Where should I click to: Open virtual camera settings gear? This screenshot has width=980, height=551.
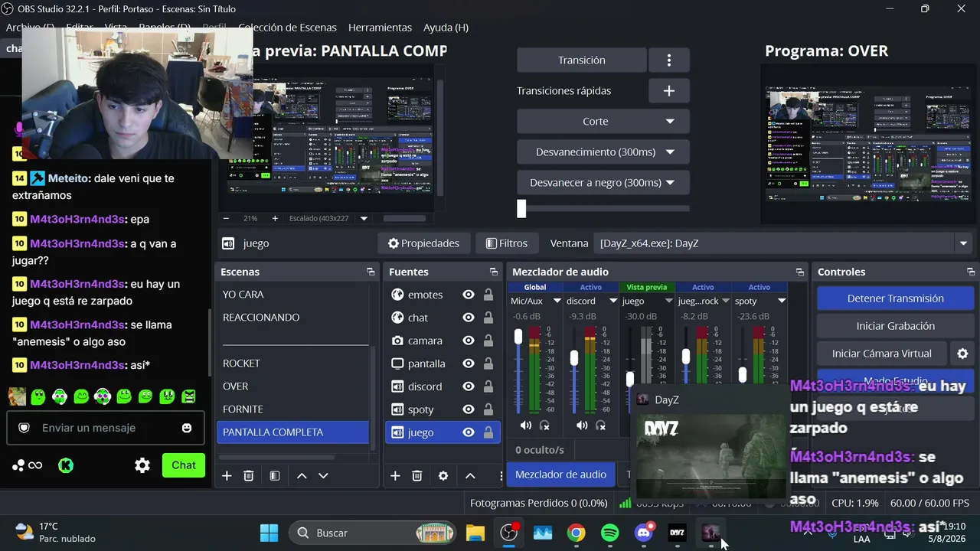tap(962, 354)
